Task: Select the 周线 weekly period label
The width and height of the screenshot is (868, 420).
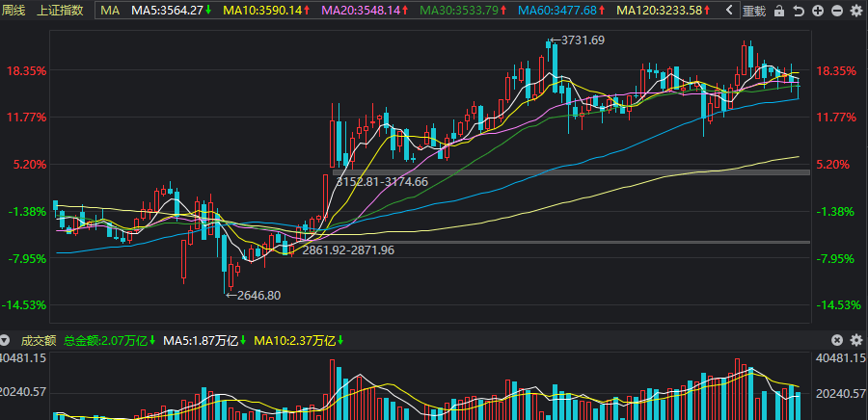Action: 13,10
